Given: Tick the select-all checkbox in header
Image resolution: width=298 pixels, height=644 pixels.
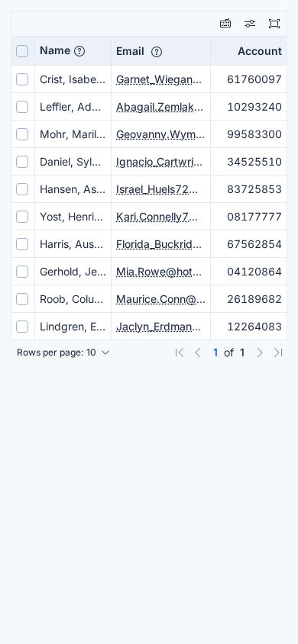Looking at the screenshot, I should 22,51.
